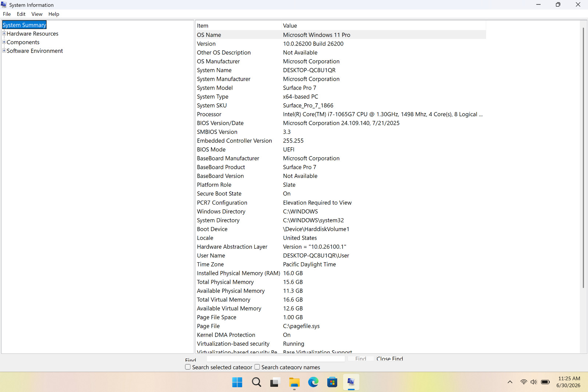
Task: Click the battery status icon
Action: pyautogui.click(x=545, y=382)
